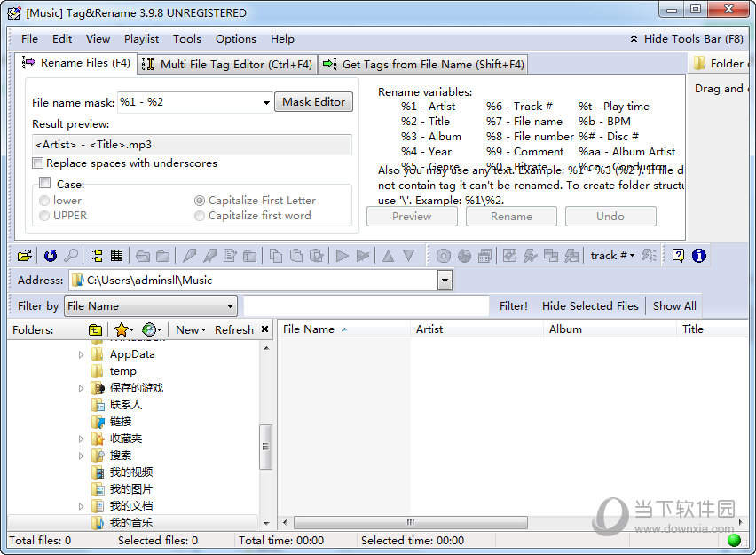
Task: Refresh the Folders tree
Action: point(234,330)
